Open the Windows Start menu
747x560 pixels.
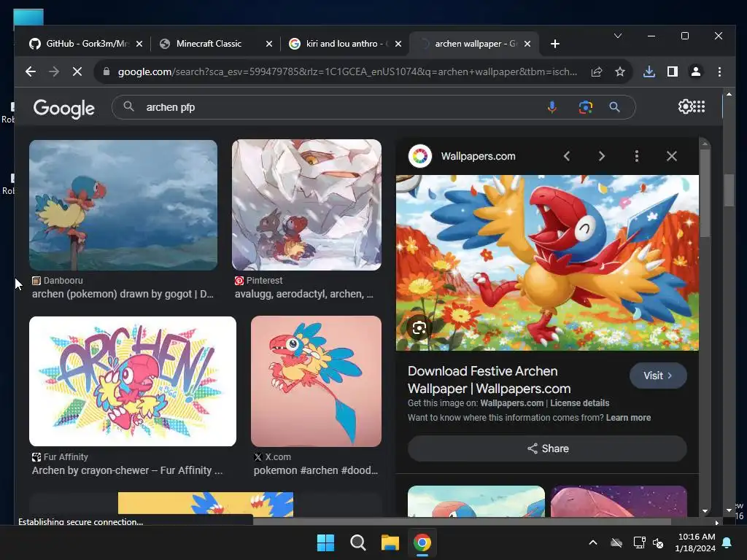(x=326, y=542)
